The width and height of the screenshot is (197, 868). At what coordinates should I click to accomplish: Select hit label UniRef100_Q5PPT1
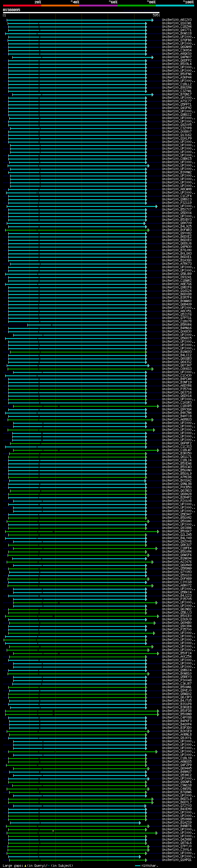(177, 104)
